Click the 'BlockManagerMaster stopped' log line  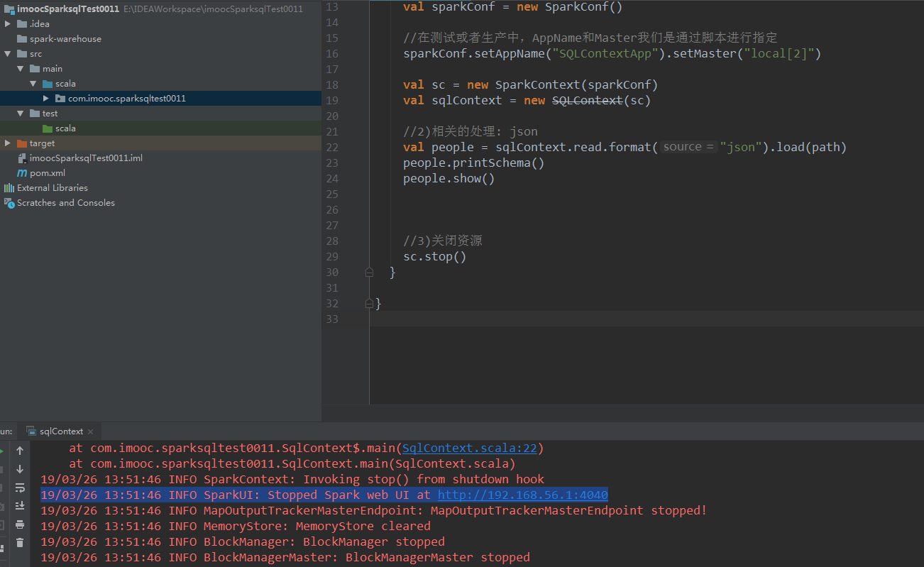pos(285,557)
